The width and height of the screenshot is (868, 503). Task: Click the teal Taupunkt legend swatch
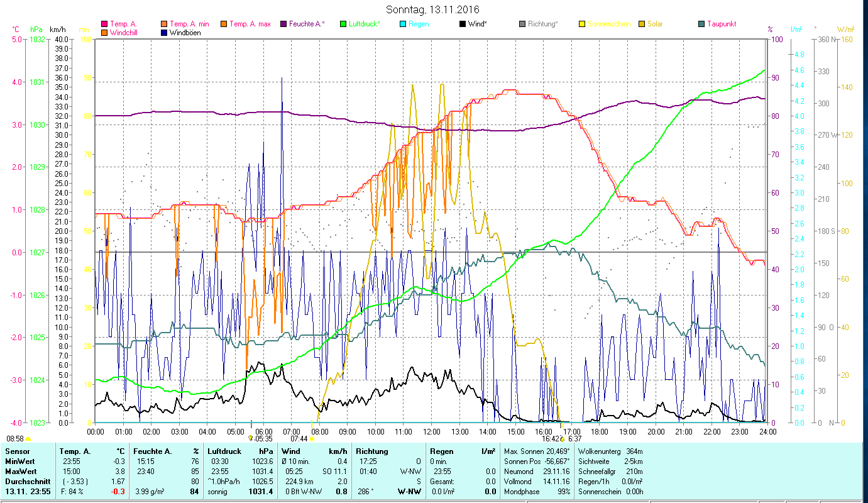click(701, 25)
